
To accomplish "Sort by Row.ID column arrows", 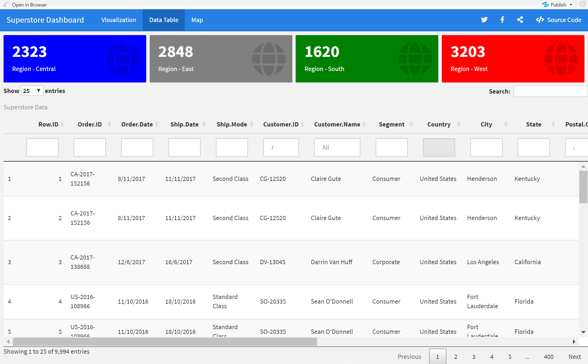I will [x=62, y=124].
